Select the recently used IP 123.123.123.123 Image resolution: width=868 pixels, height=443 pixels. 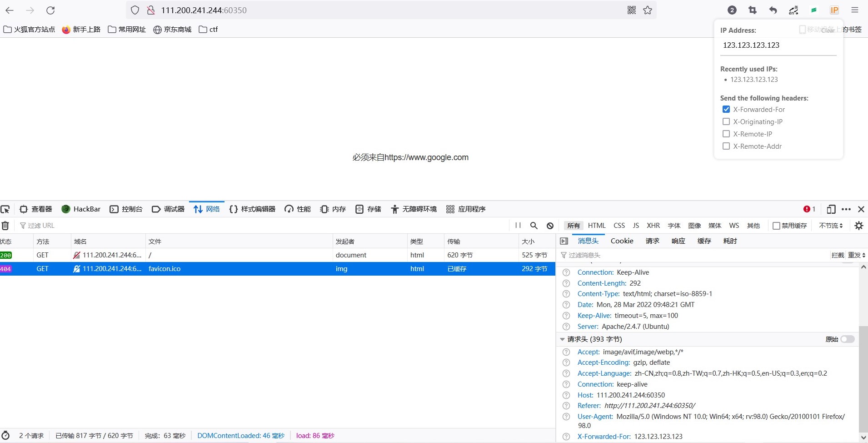pyautogui.click(x=755, y=79)
